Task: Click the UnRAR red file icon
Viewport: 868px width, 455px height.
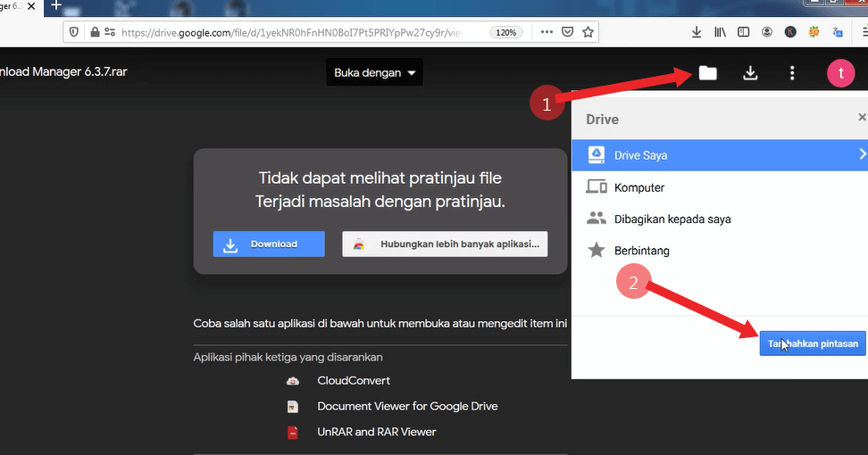Action: tap(293, 433)
